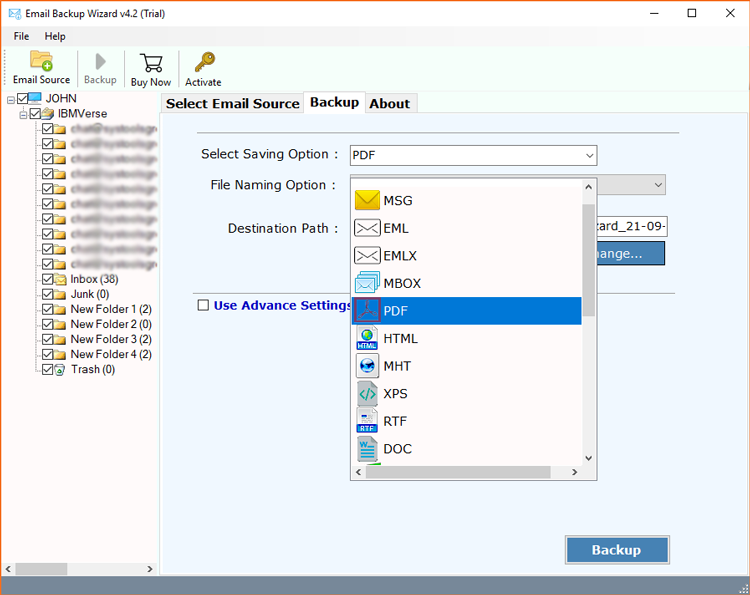Click Trash (0) recycle icon
This screenshot has width=750, height=595.
tap(60, 370)
